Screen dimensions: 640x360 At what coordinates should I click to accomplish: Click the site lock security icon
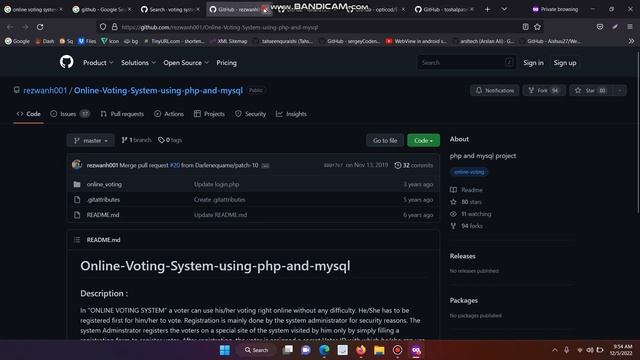115,27
